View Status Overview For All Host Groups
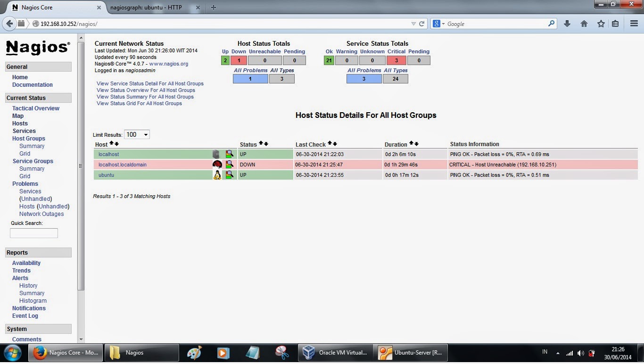This screenshot has height=364, width=644. point(146,90)
